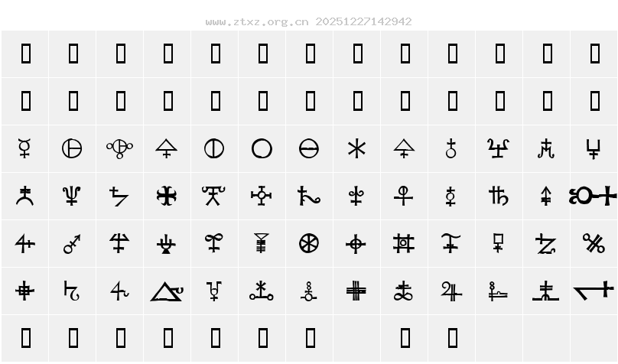
Task: Click the circle with horizontal line glyph
Action: coord(309,149)
